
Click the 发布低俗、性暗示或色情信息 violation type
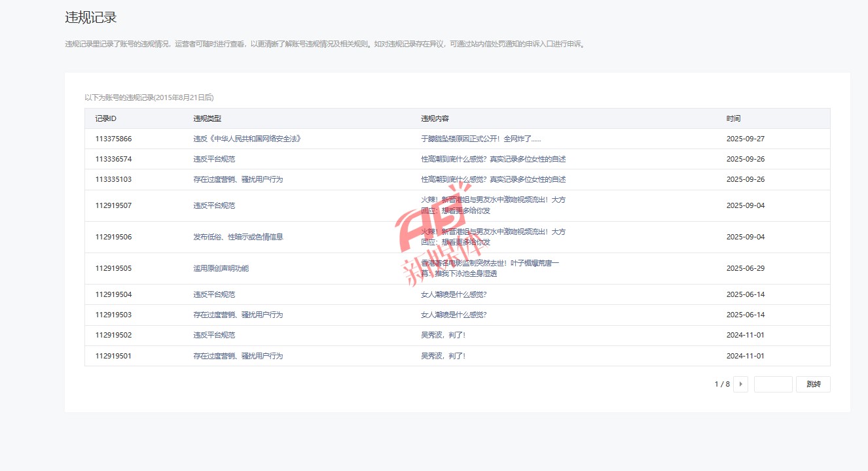pos(238,237)
